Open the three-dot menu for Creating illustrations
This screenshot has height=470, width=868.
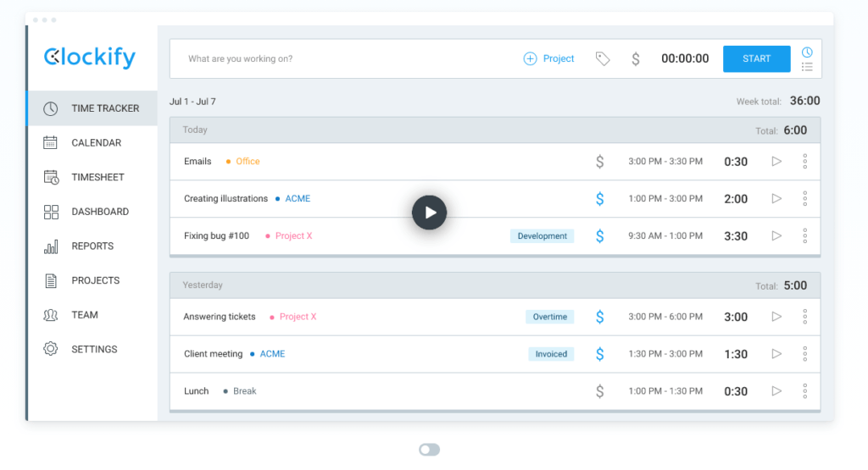click(x=805, y=198)
